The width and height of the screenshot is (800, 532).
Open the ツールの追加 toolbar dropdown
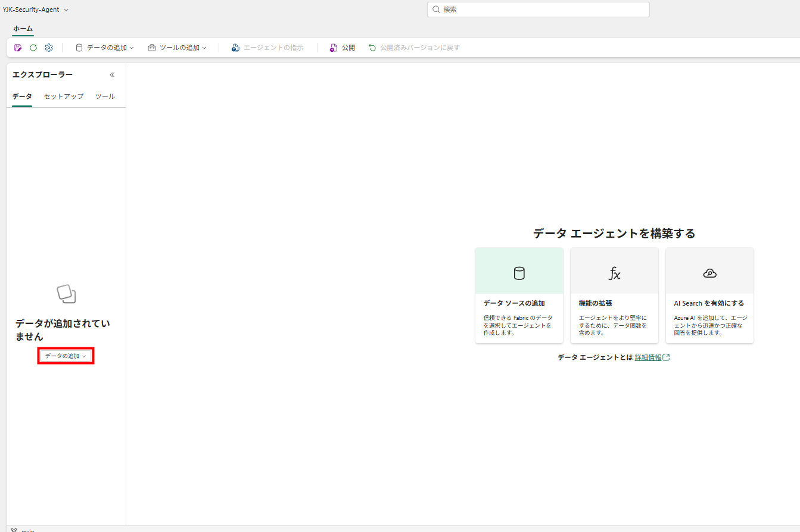pyautogui.click(x=177, y=48)
